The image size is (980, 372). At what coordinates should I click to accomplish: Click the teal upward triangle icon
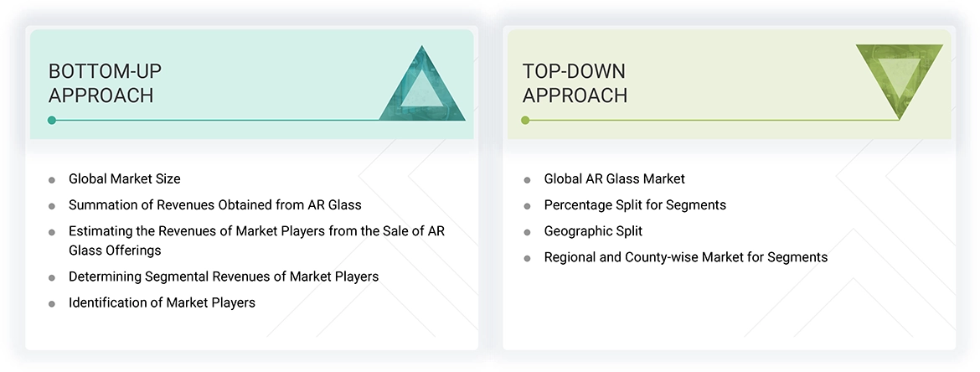pos(424,89)
